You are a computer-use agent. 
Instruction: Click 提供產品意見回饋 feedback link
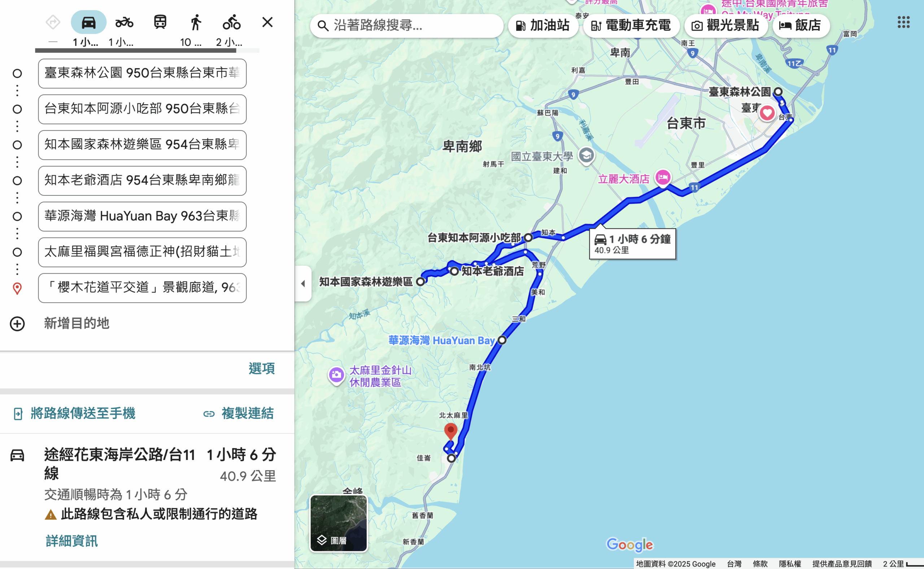tap(842, 563)
